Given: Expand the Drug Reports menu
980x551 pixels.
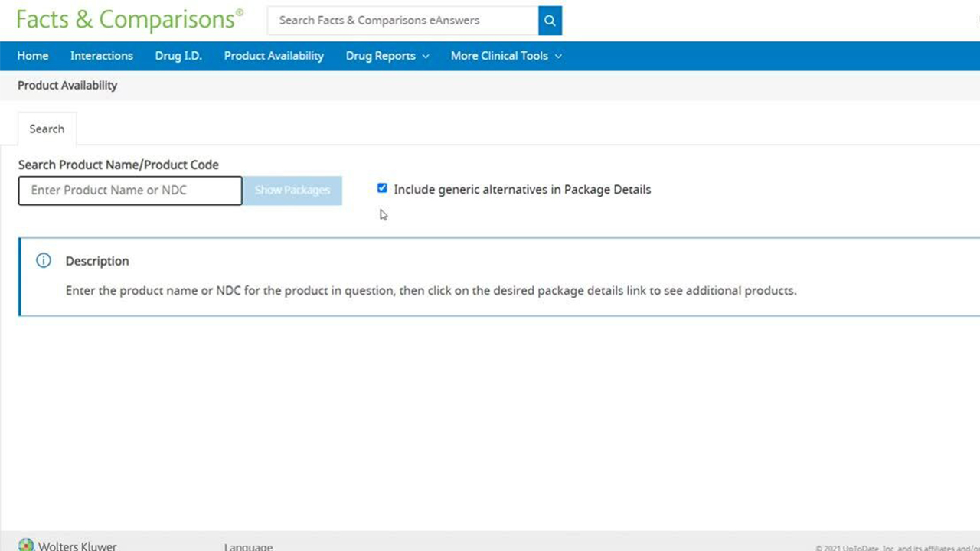Looking at the screenshot, I should pyautogui.click(x=381, y=56).
